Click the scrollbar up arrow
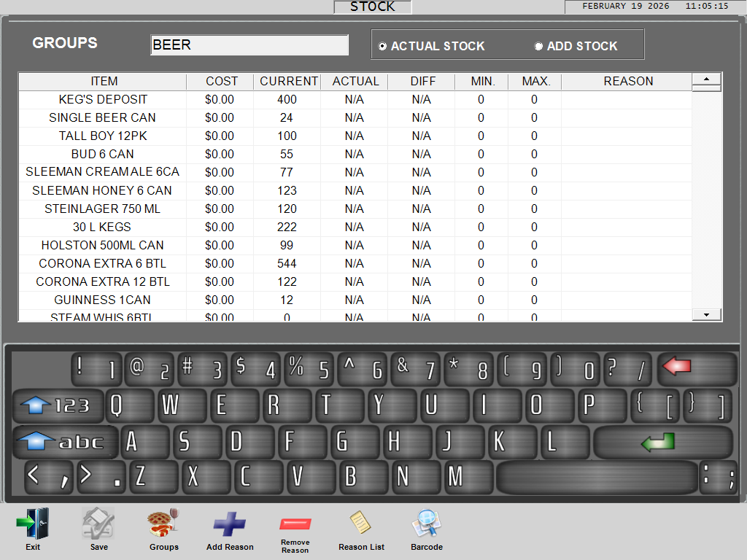The width and height of the screenshot is (747, 560). tap(705, 81)
